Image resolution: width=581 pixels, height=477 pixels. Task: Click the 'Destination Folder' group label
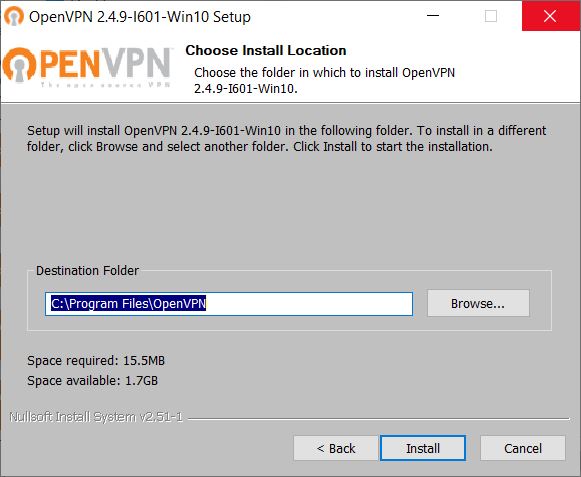tap(87, 271)
